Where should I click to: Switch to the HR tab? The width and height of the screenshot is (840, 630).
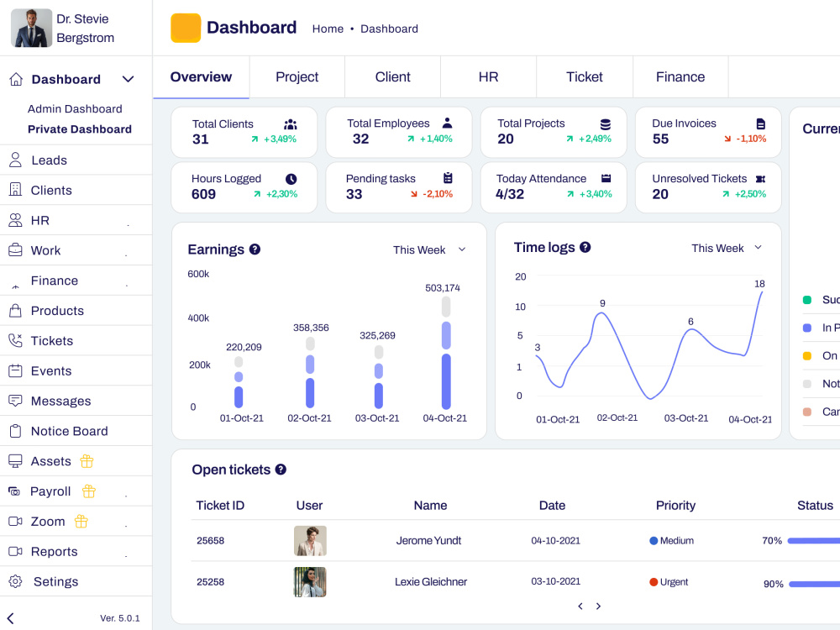point(488,77)
